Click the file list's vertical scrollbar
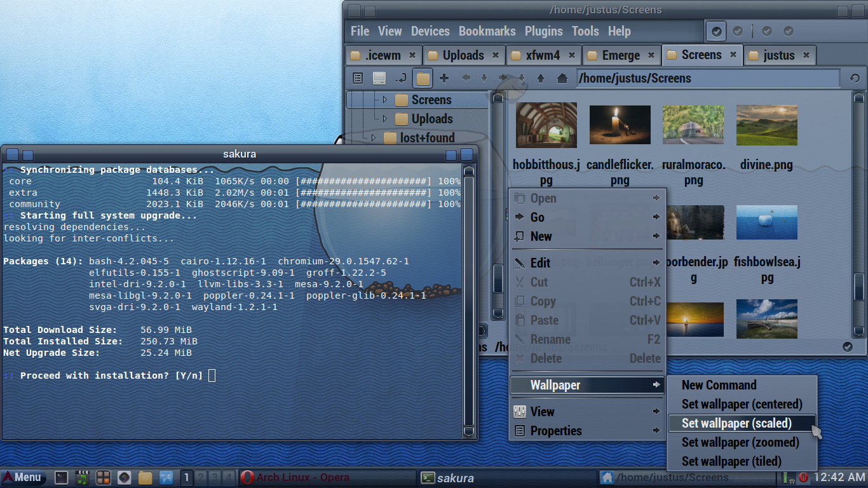 coord(858,214)
